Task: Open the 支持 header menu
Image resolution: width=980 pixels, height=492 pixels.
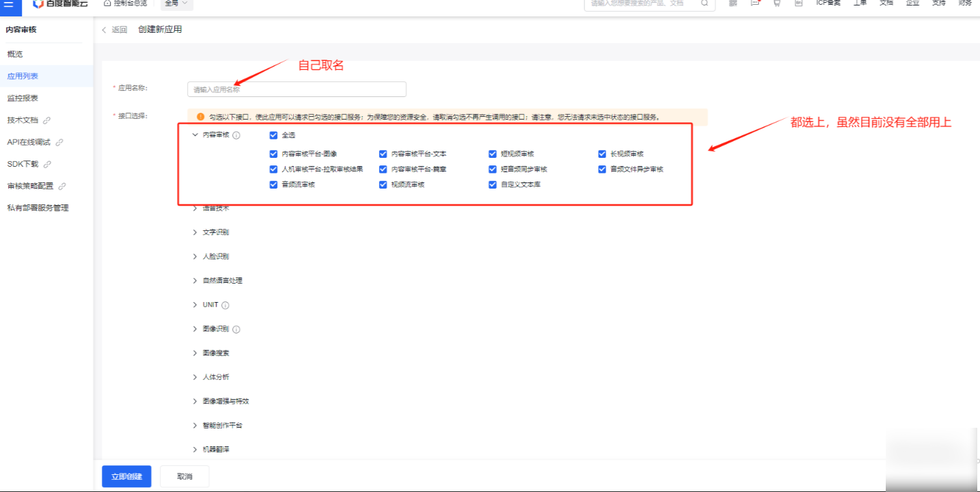Action: [x=939, y=3]
